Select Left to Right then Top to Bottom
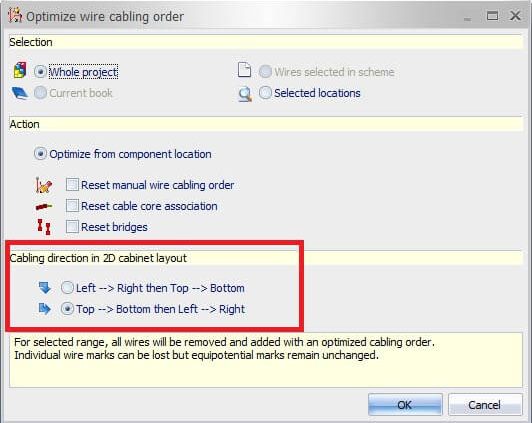This screenshot has height=423, width=532. coord(67,288)
